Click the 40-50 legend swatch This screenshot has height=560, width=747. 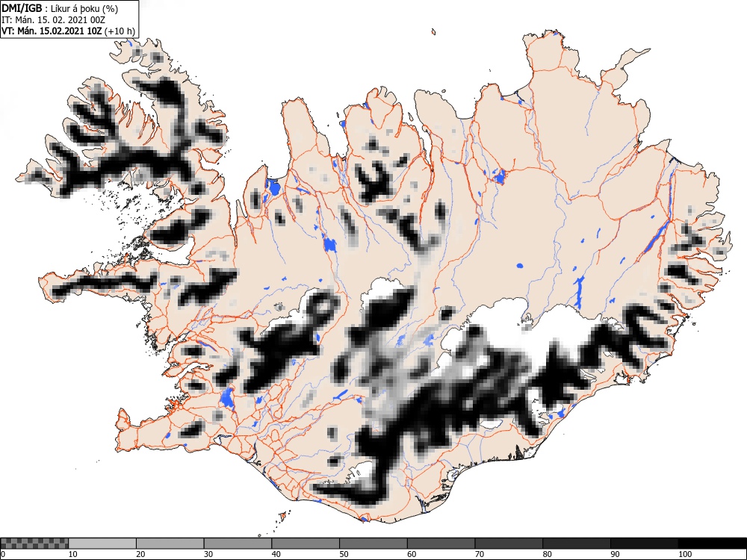pyautogui.click(x=306, y=544)
